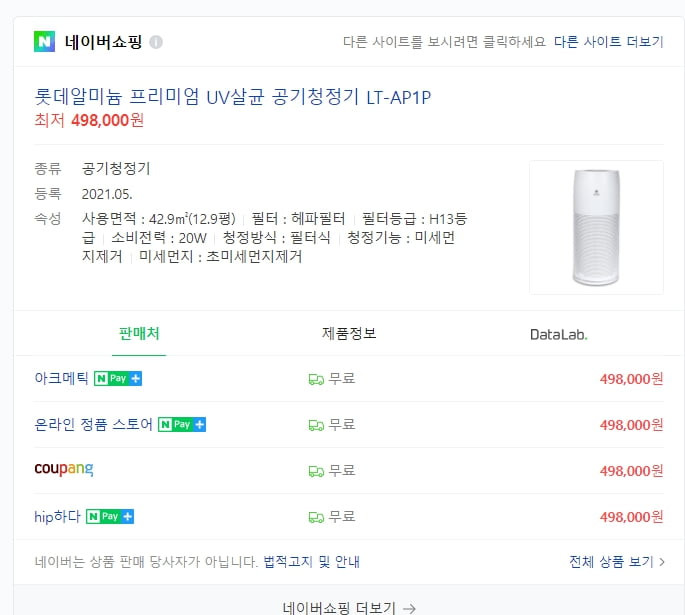Click the 다른 사이트 더보기 link

[609, 42]
